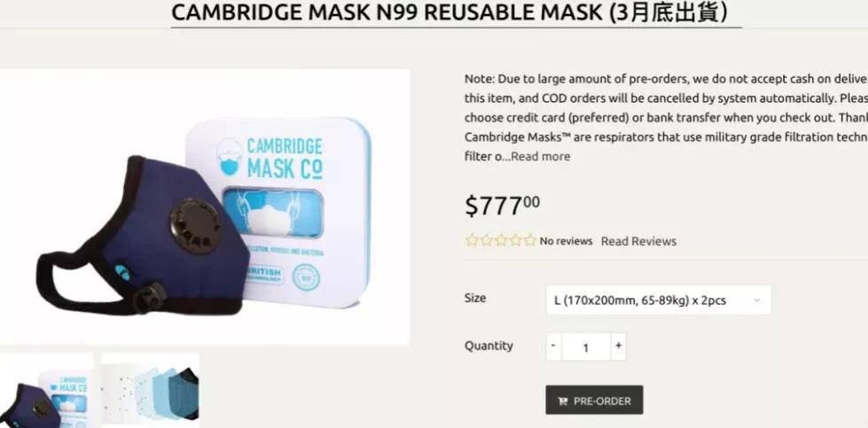The height and width of the screenshot is (428, 868).
Task: Open the Read Reviews link
Action: [638, 241]
